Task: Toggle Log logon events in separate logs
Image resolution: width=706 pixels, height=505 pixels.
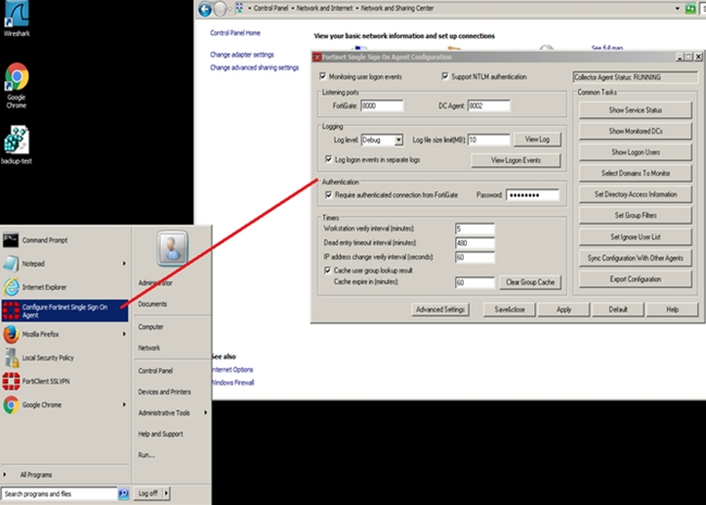Action: click(329, 159)
